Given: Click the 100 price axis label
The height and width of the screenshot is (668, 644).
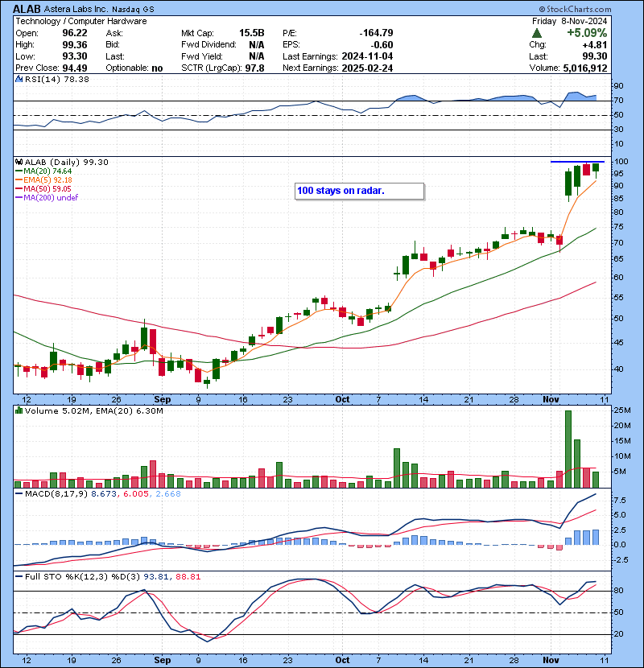Looking at the screenshot, I should pos(621,161).
